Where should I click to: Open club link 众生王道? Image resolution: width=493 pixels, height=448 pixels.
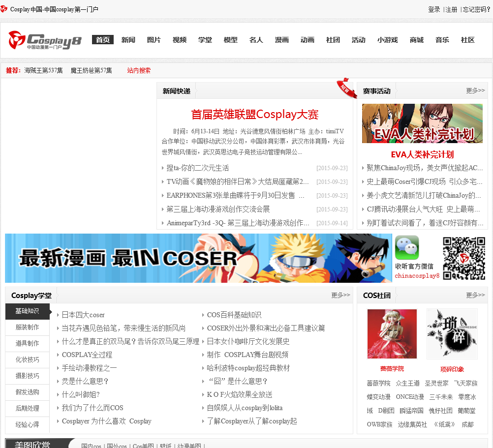[x=407, y=383]
